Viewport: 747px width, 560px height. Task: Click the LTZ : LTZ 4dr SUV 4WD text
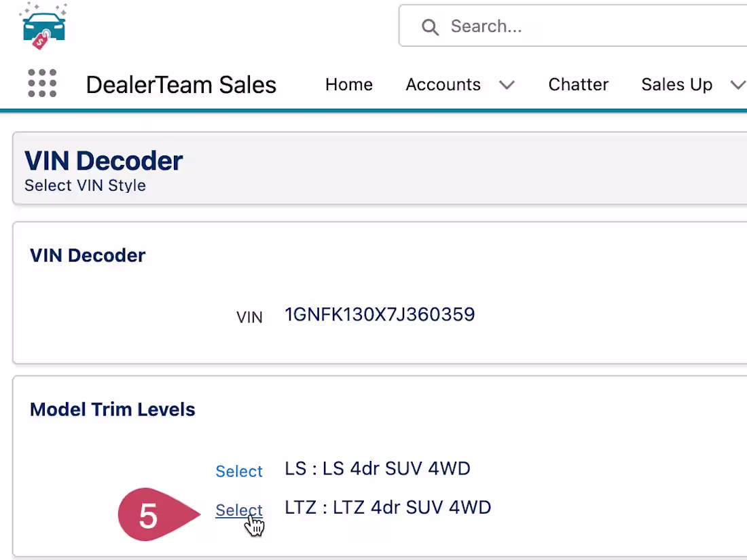[x=388, y=508]
